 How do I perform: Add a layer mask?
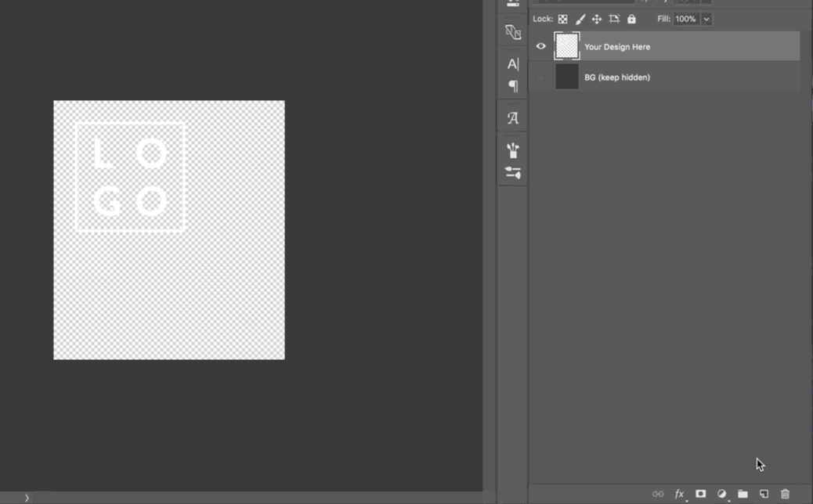pyautogui.click(x=700, y=494)
